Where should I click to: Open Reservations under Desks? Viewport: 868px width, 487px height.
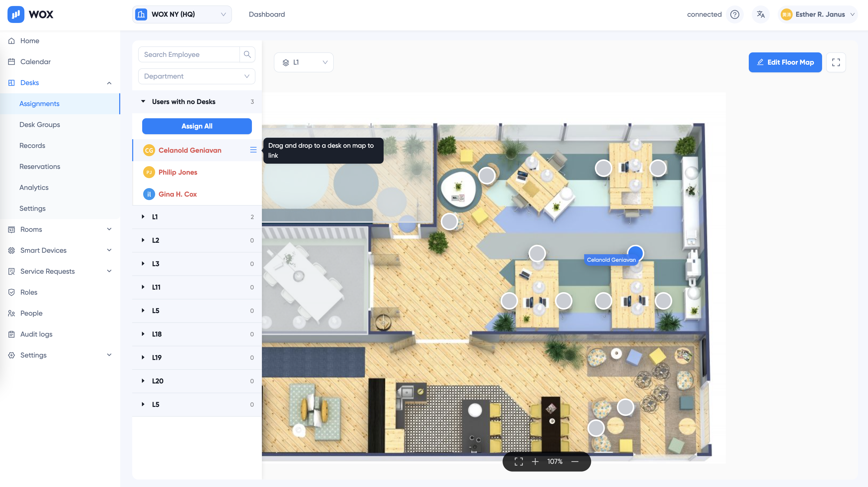point(60,166)
